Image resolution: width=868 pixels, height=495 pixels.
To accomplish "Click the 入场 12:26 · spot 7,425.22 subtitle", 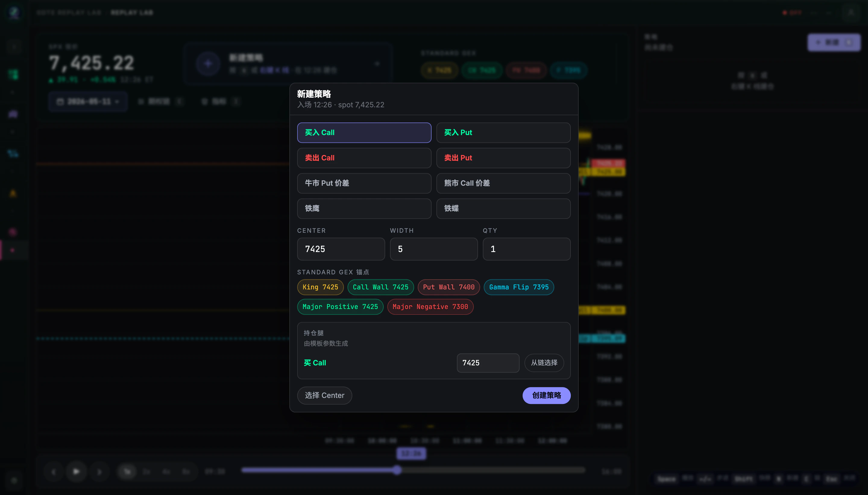I will coord(341,105).
